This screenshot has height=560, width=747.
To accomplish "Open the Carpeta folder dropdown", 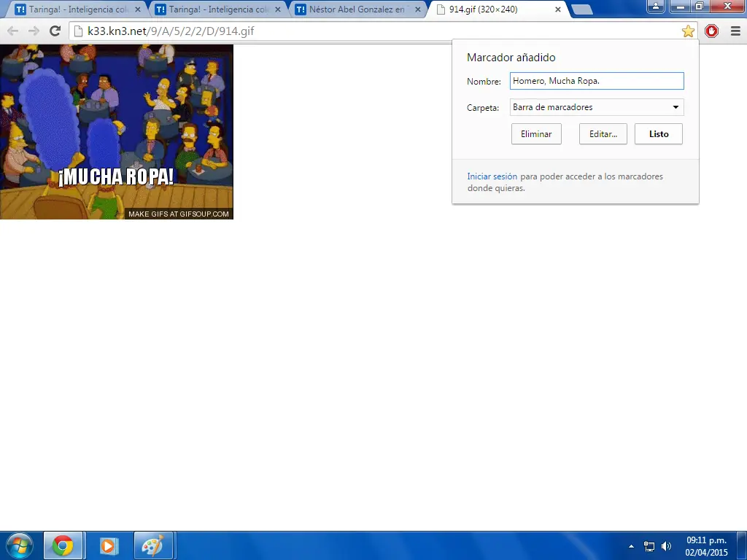I will [x=597, y=107].
